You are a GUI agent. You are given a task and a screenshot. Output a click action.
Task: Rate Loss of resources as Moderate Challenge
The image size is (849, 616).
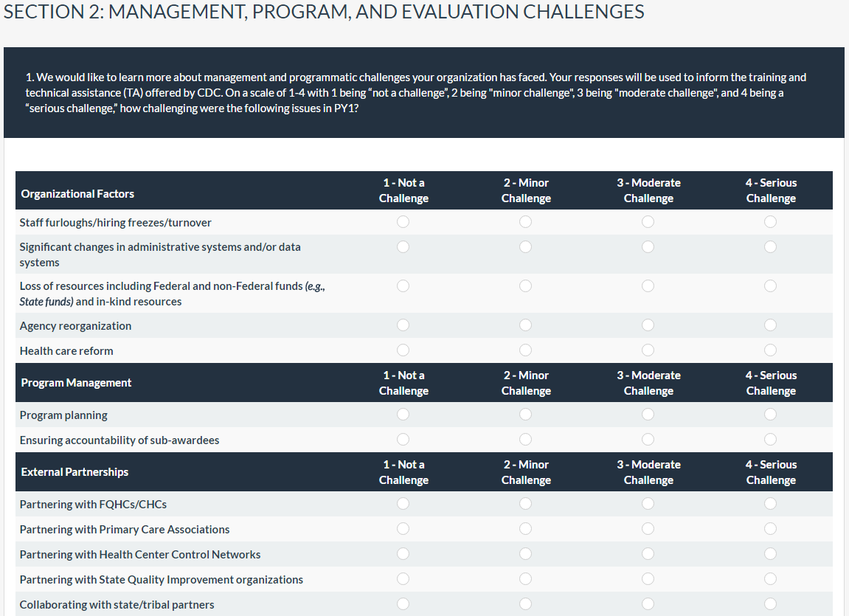pyautogui.click(x=648, y=285)
